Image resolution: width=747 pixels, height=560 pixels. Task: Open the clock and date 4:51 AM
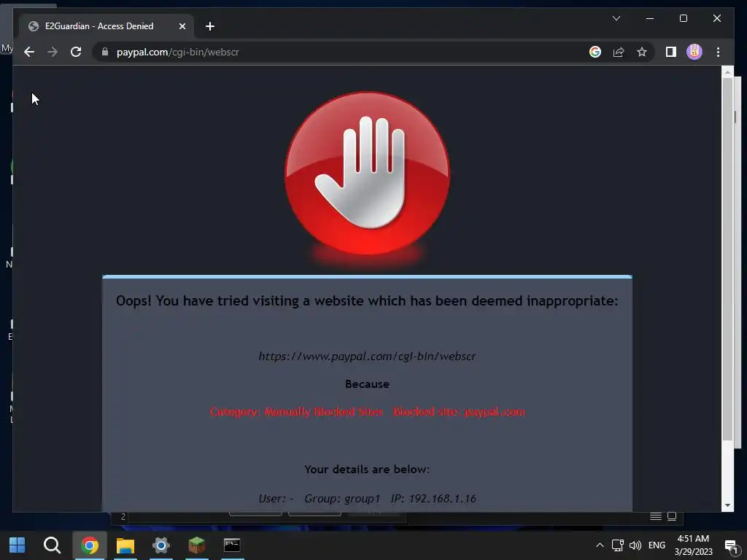[x=693, y=545]
